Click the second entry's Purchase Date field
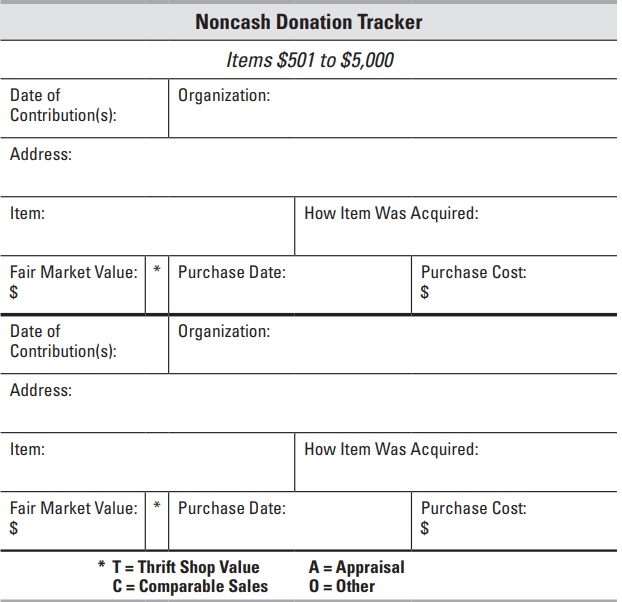Viewport: 622px width, 602px height. coord(290,519)
